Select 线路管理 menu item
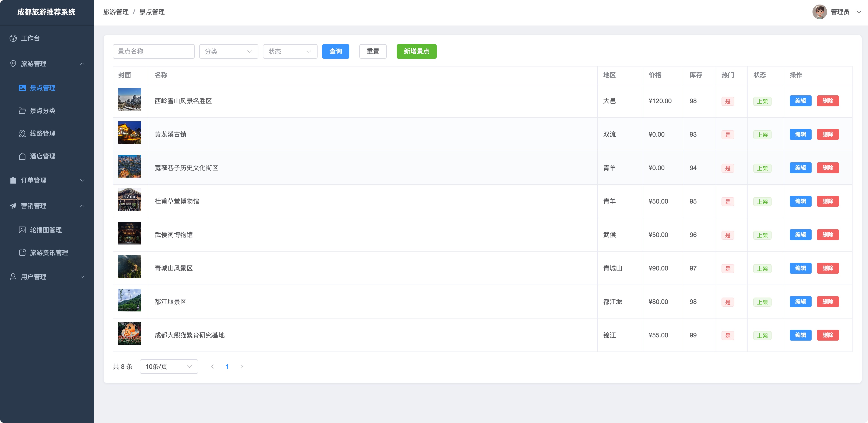868x423 pixels. coord(47,134)
